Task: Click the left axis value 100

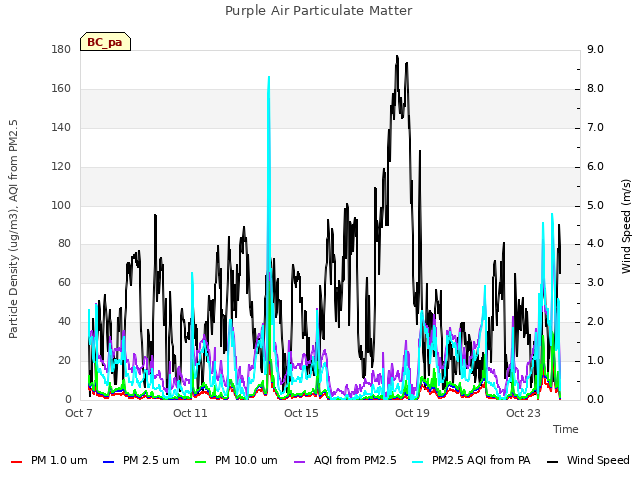Action: point(61,205)
